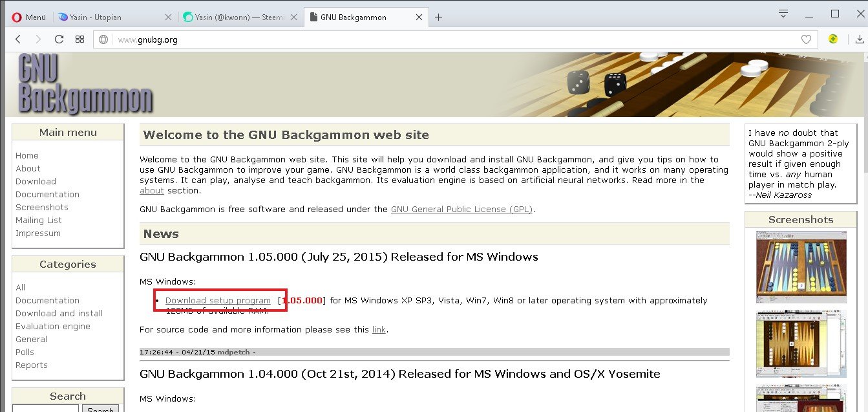Open the Impressum link

38,233
